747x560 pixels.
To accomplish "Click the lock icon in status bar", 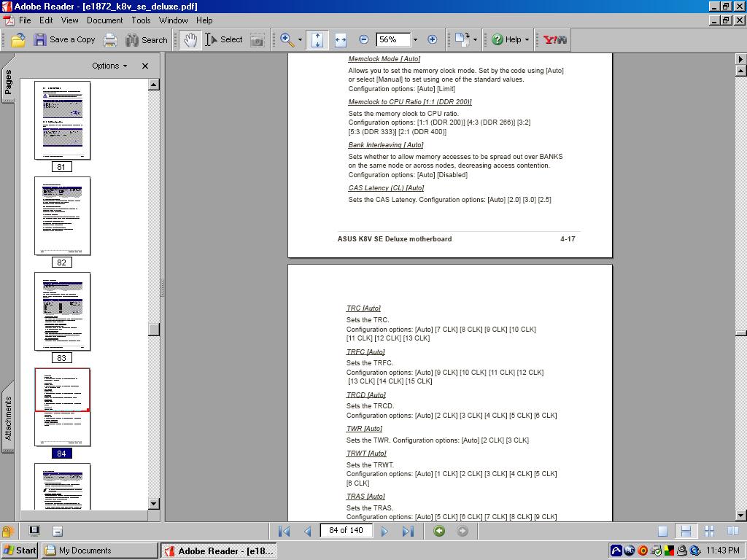I will (x=7, y=532).
